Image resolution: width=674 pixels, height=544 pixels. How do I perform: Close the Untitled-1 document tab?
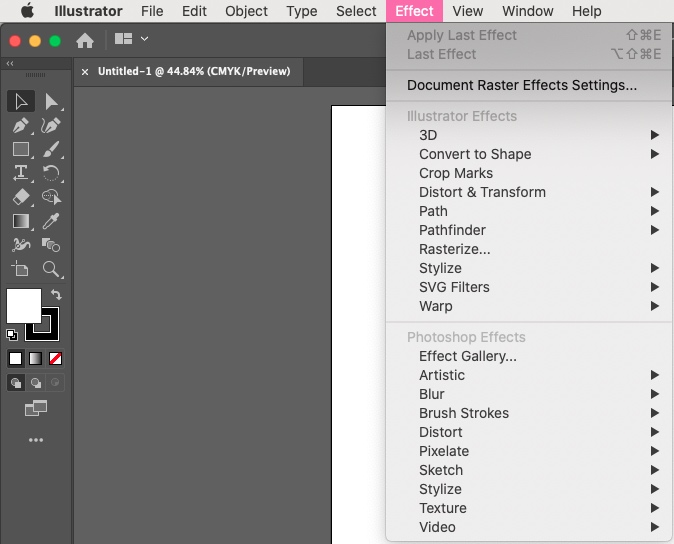coord(85,72)
